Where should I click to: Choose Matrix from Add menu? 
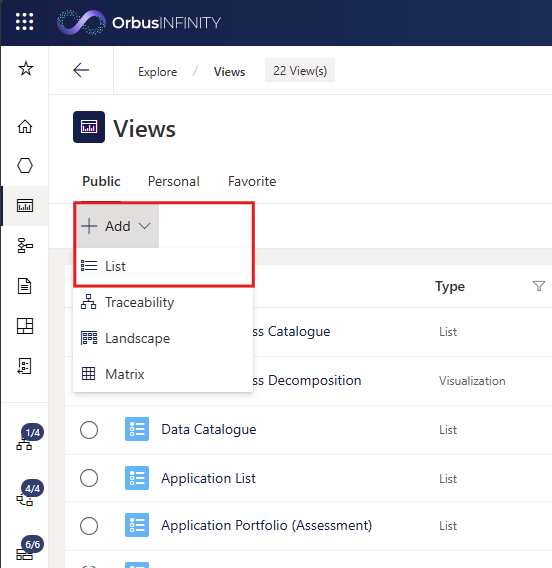tap(163, 374)
